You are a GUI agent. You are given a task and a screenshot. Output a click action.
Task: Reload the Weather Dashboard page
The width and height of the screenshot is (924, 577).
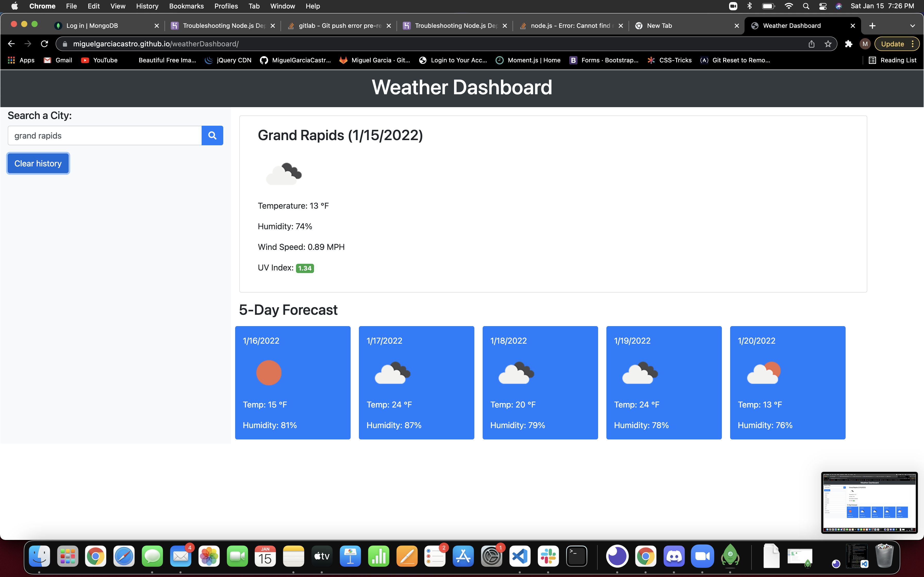pos(44,44)
